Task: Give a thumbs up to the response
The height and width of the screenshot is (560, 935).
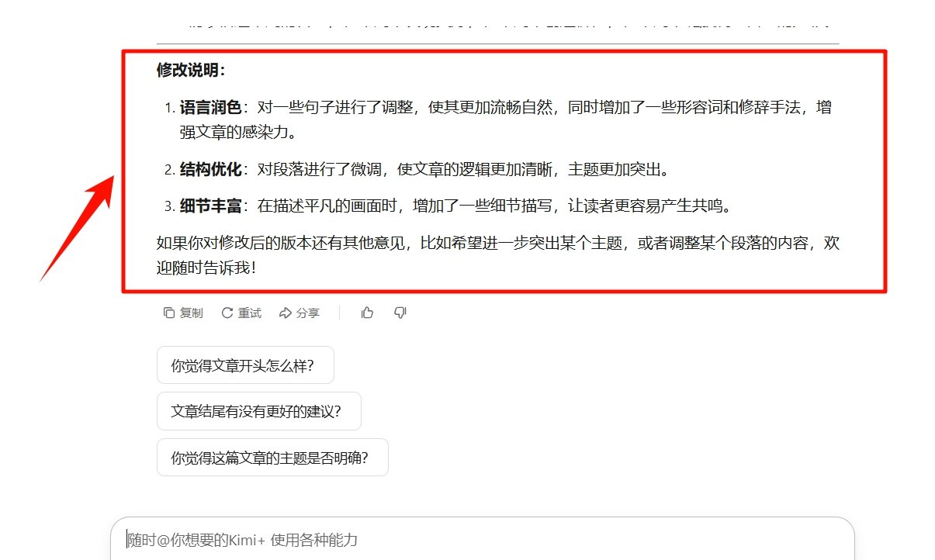Action: pos(366,313)
